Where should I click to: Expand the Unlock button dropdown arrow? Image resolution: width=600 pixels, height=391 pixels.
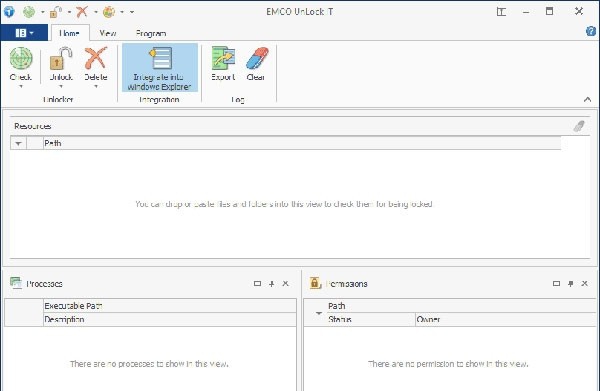[61, 86]
